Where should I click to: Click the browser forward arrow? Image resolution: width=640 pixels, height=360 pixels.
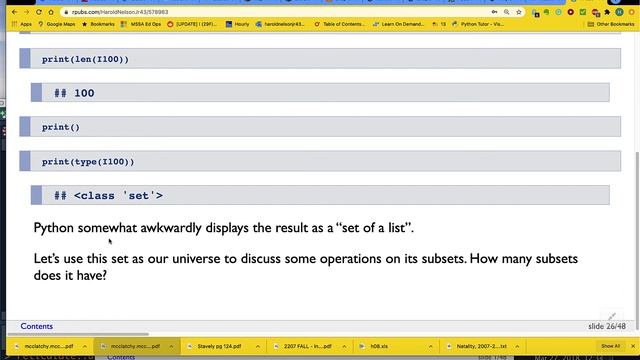click(27, 12)
